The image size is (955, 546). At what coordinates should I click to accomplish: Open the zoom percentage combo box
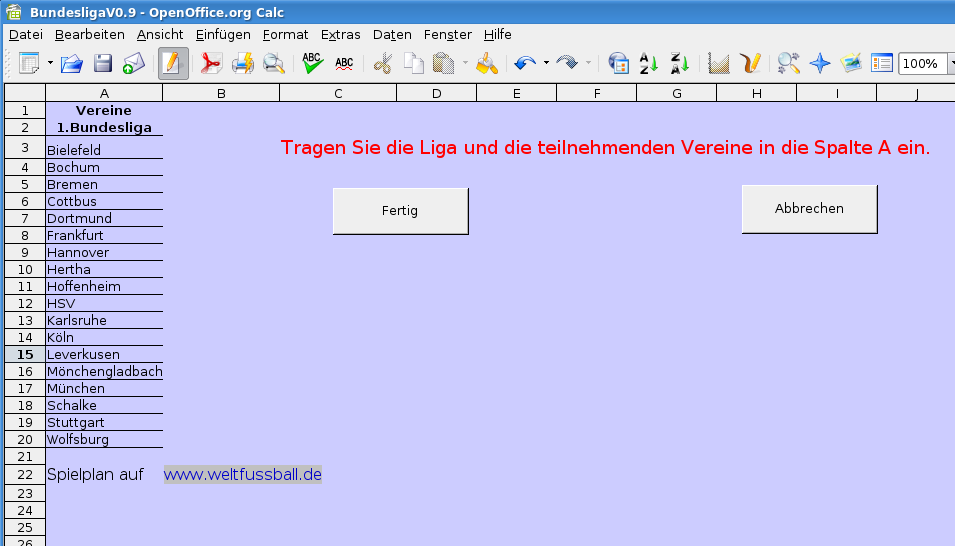coord(924,64)
